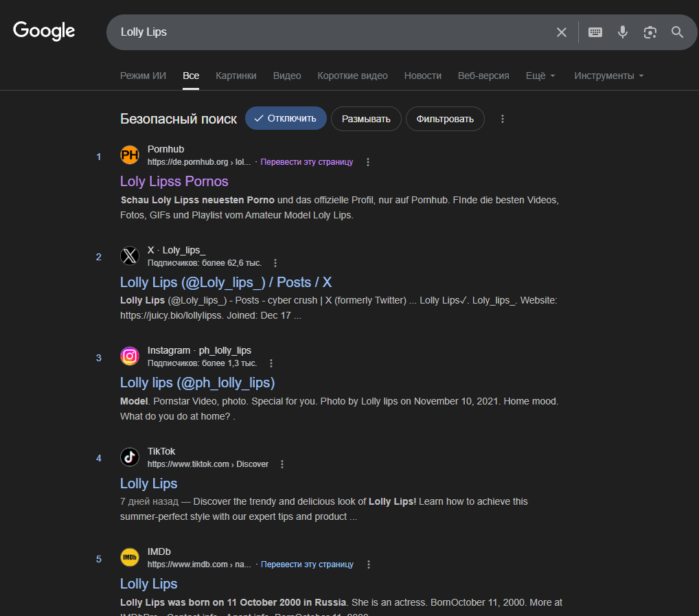The image size is (699, 616).
Task: Expand the Инструменты dropdown
Action: coord(608,76)
